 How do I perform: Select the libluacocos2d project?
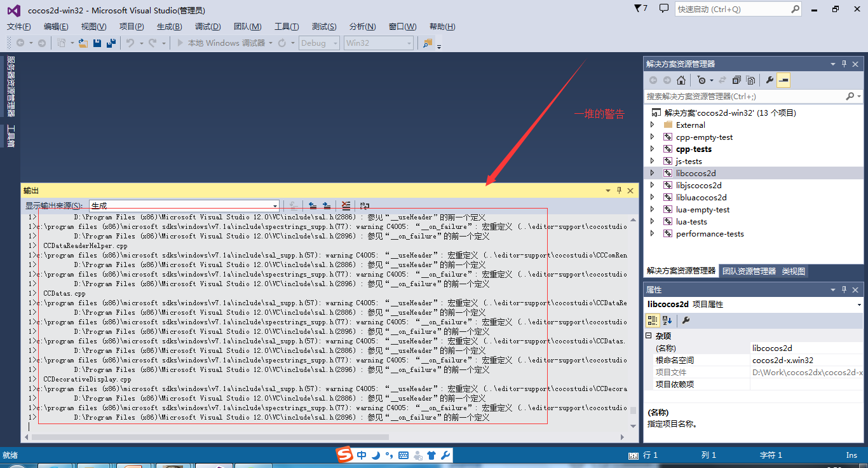[x=701, y=198]
